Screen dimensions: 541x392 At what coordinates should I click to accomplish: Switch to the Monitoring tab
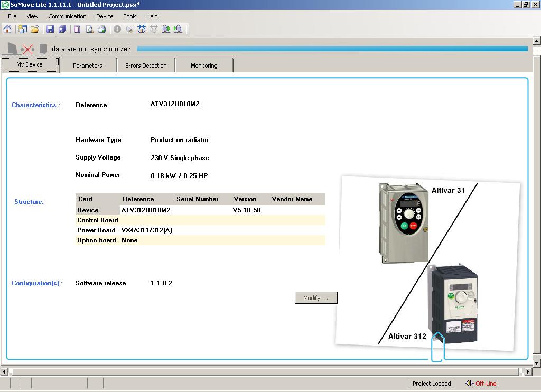(204, 66)
